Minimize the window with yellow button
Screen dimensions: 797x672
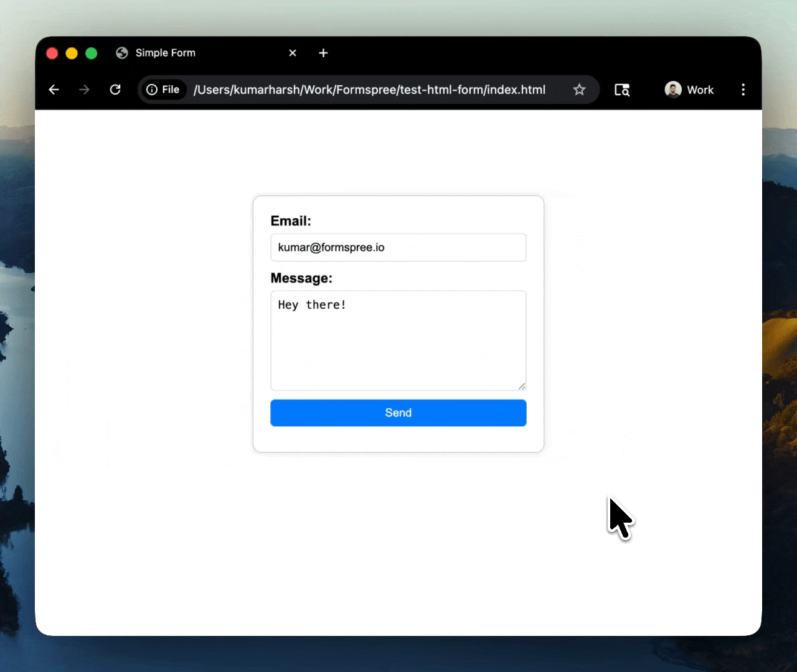(72, 54)
